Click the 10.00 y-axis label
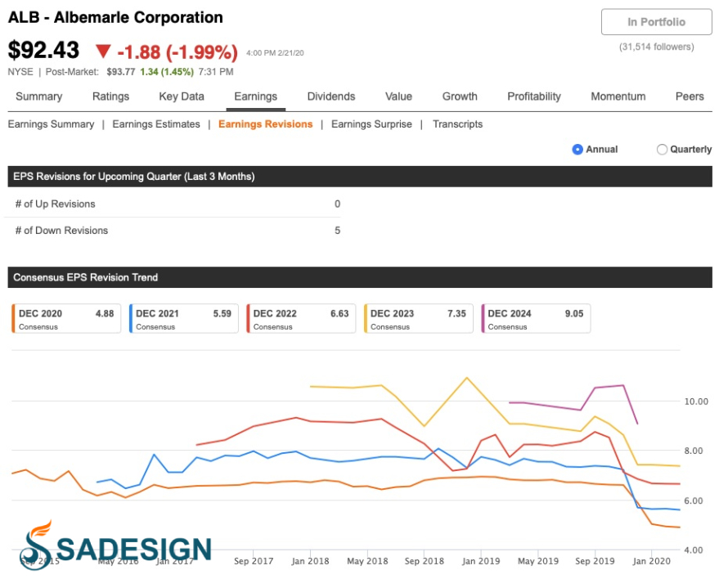Screen dimensions: 728x579 coord(696,402)
